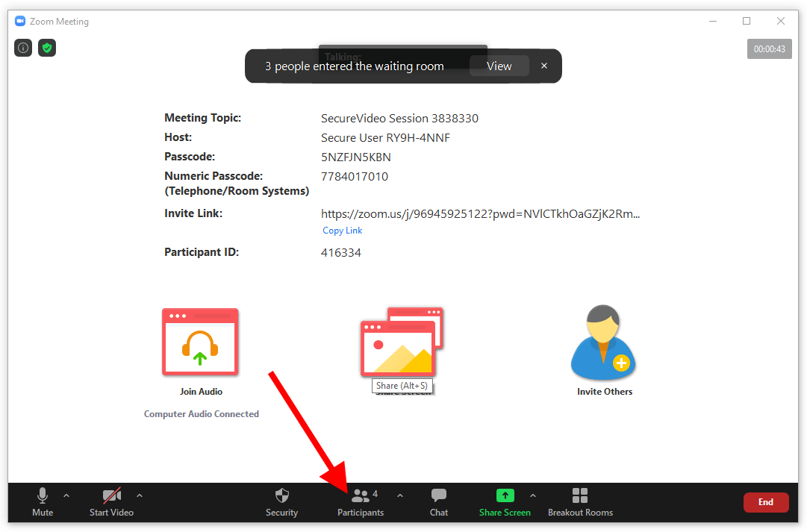The image size is (807, 532).
Task: Open the Security shield in toolbar
Action: tap(281, 501)
